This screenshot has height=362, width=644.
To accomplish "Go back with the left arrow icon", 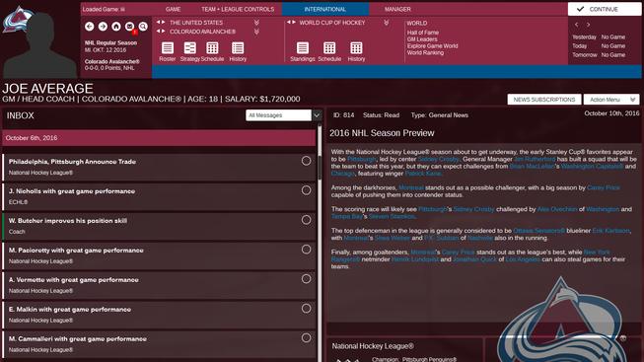I will point(89,27).
